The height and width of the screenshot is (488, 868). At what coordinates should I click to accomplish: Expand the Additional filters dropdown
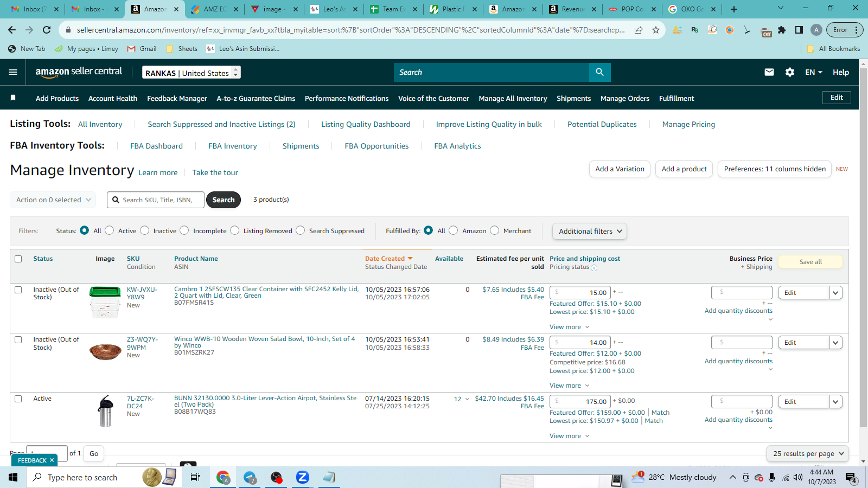(x=590, y=231)
